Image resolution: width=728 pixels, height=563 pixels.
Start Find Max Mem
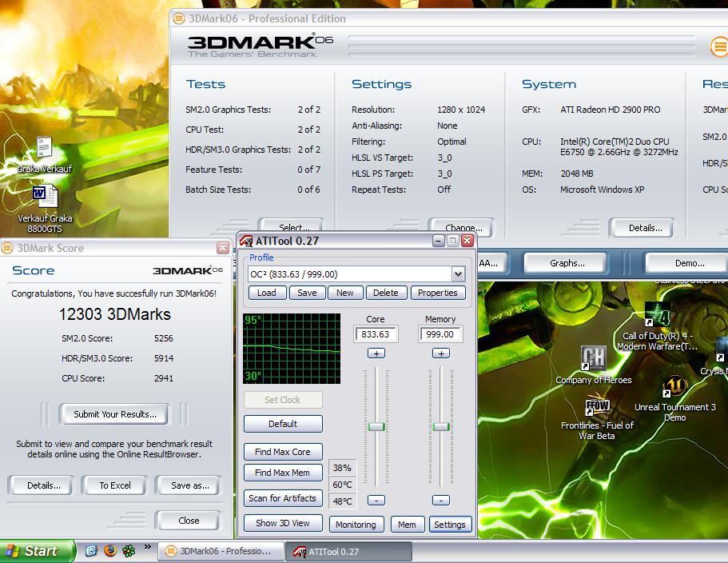[283, 473]
